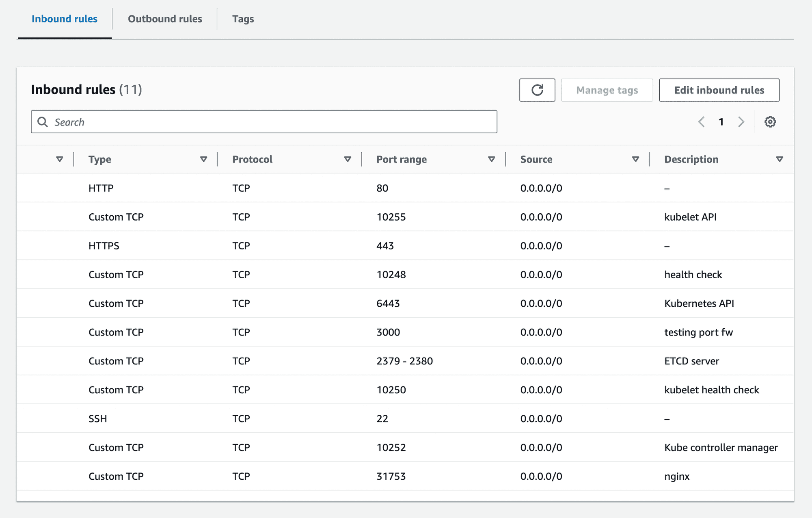Image resolution: width=812 pixels, height=518 pixels.
Task: Click port 10248 cell
Action: tap(391, 275)
